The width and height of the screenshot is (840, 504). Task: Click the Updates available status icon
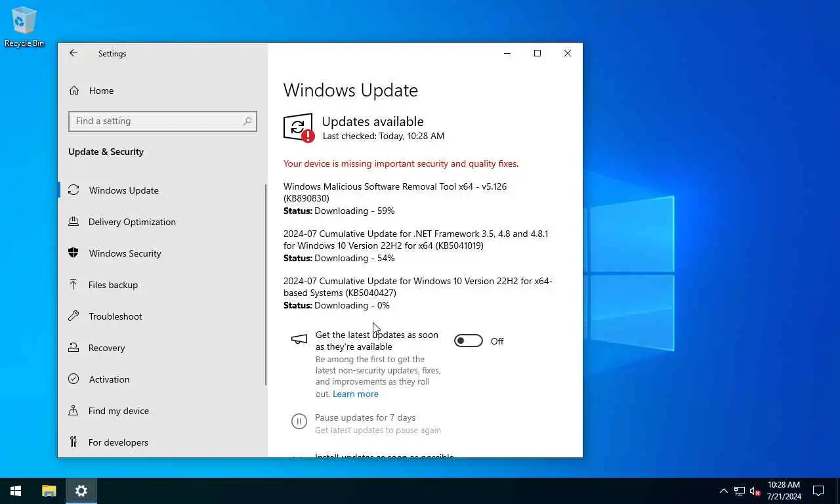299,127
